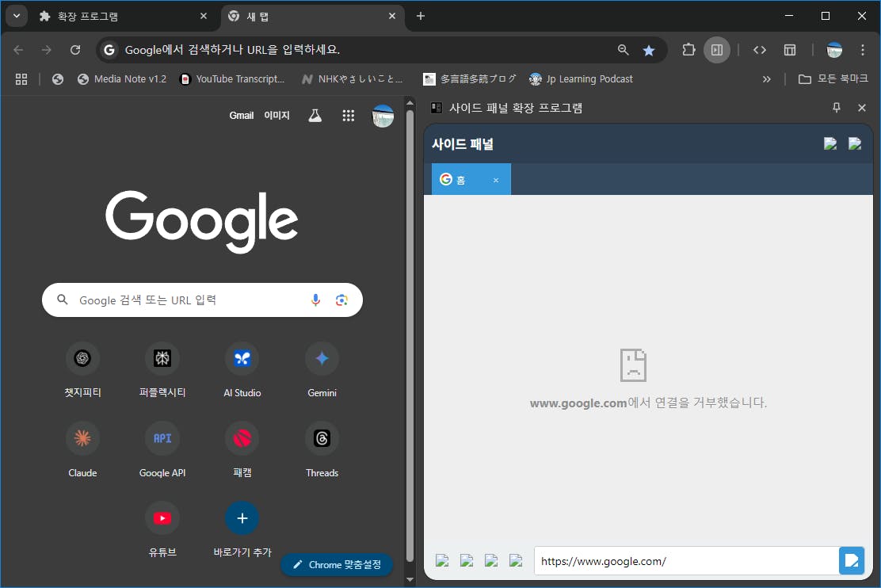Open the Chrome three-dot menu
Viewport: 881px width, 588px height.
pyautogui.click(x=863, y=50)
